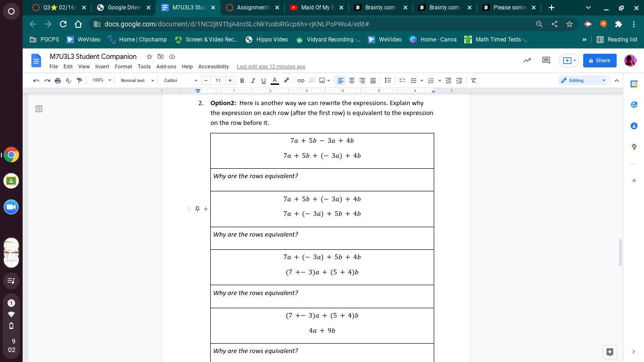Screen dimensions: 644x362
Task: Open the Calibri font dropdown
Action: tap(181, 81)
